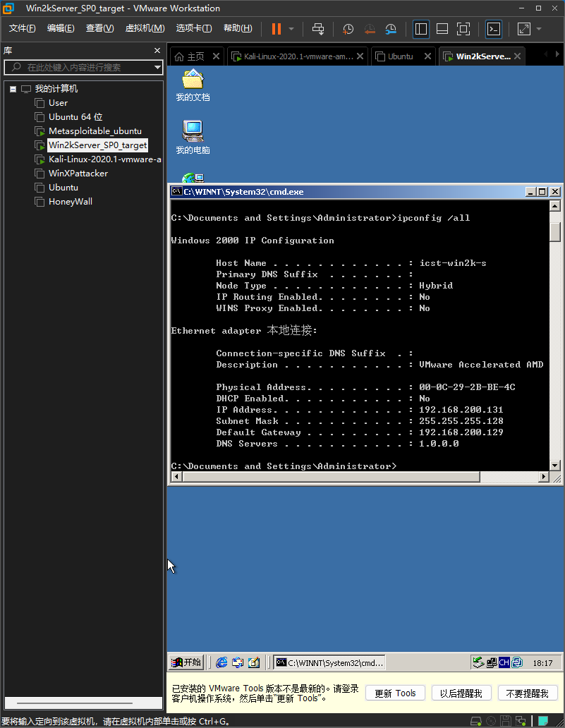Click the 更新 Tools button
This screenshot has height=728, width=565.
[x=395, y=693]
